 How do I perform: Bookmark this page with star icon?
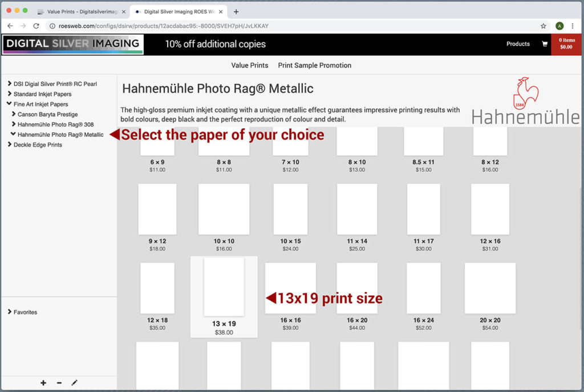(x=544, y=26)
